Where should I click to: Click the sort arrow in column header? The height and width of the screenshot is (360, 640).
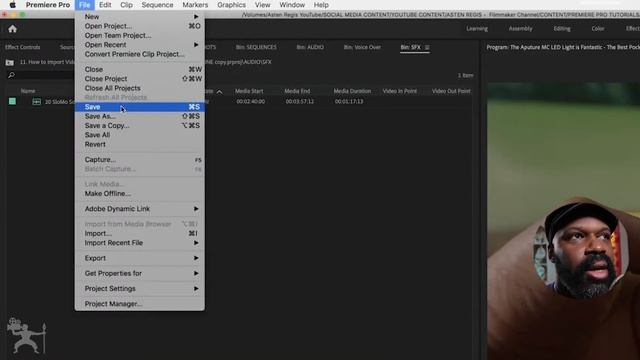[220, 92]
